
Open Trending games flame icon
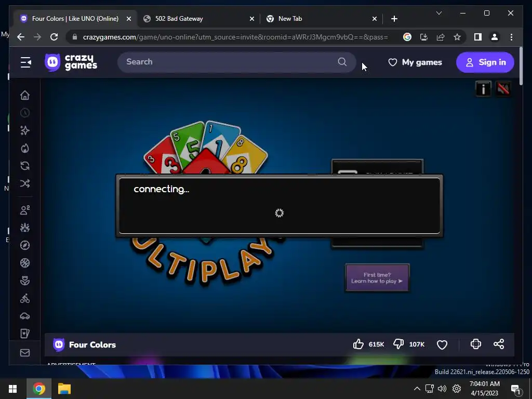pyautogui.click(x=25, y=148)
